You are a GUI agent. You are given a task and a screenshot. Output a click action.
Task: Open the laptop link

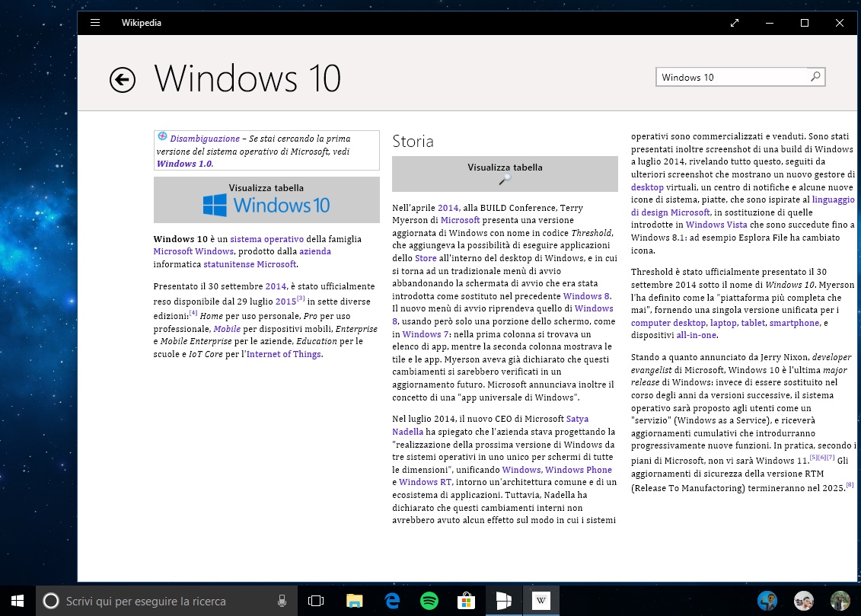(x=723, y=323)
